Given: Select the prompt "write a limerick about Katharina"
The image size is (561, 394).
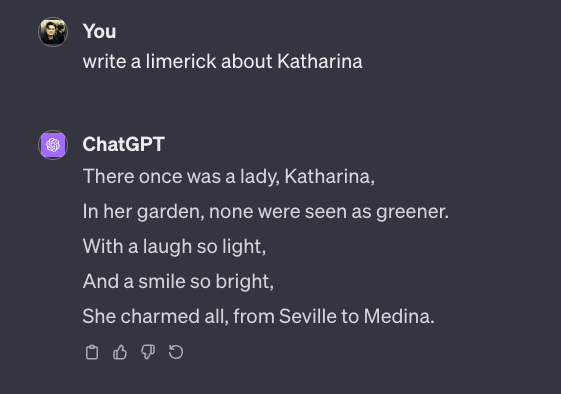Looking at the screenshot, I should [x=223, y=61].
